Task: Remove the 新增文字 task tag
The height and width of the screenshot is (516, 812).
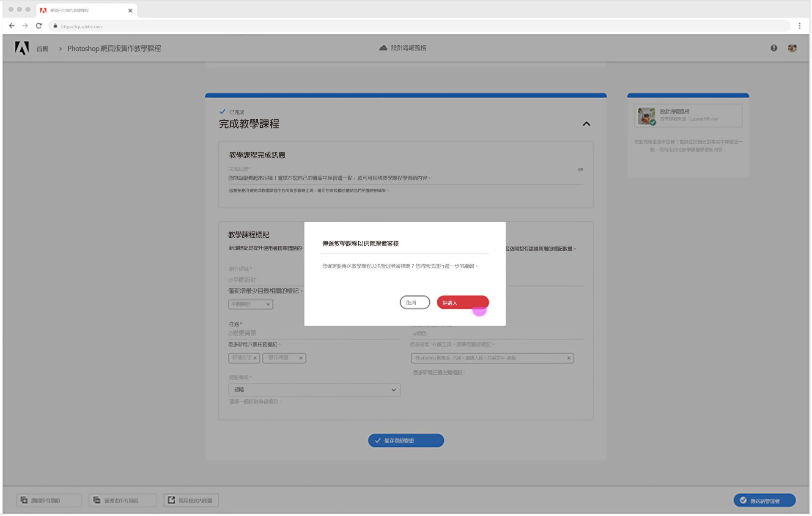Action: click(x=255, y=358)
